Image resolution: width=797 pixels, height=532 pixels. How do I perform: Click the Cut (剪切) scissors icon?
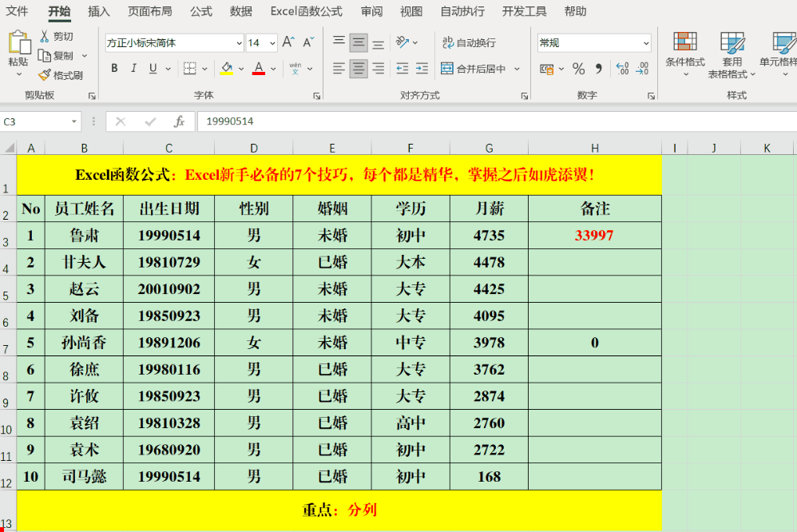click(x=45, y=36)
